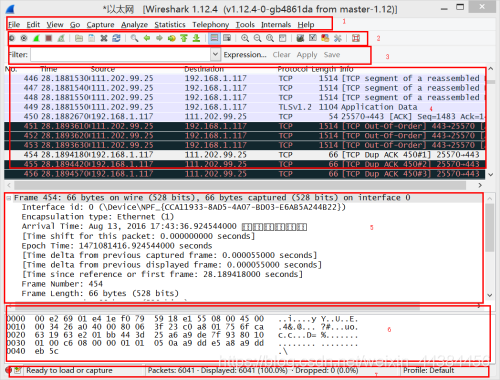Start a new live capture
The width and height of the screenshot is (500, 380).
(36, 38)
